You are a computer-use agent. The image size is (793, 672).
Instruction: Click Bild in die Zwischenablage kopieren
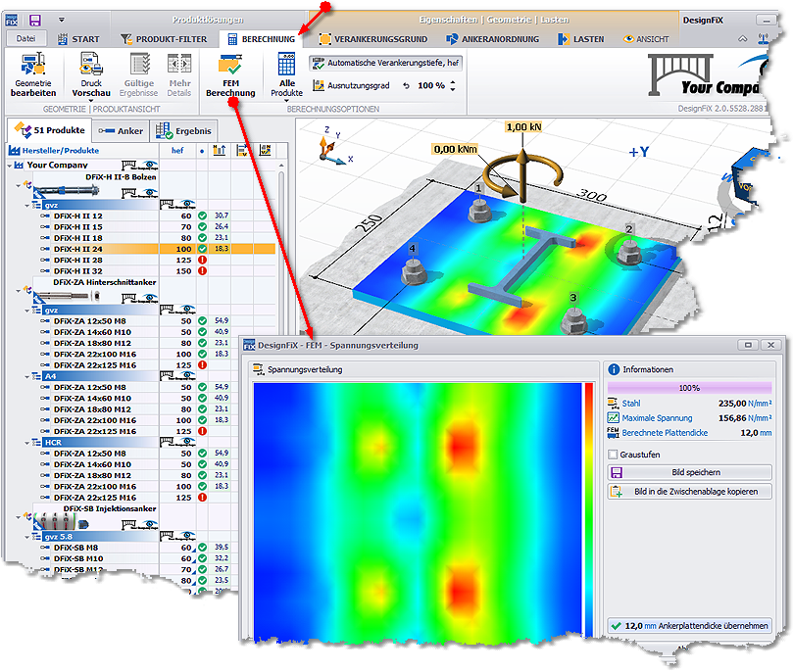click(690, 492)
